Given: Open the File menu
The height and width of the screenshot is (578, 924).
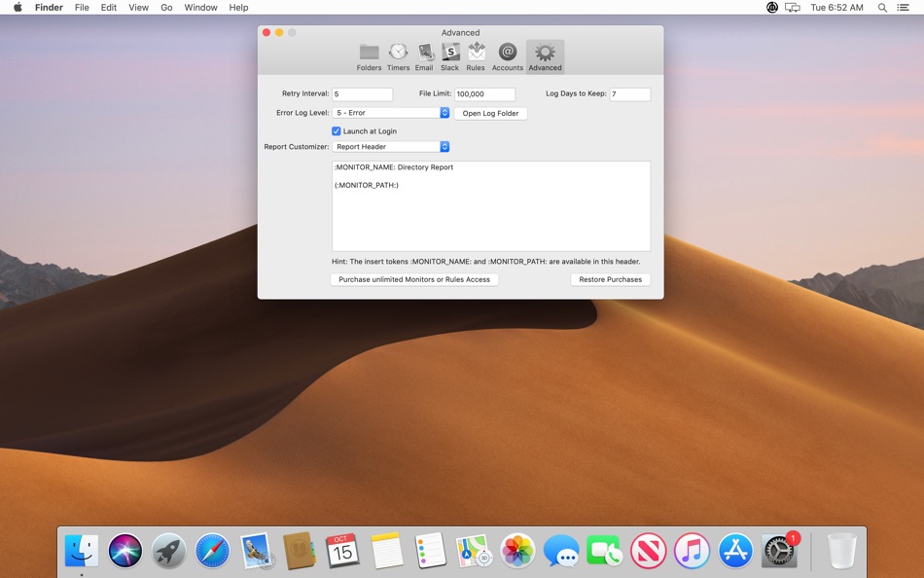Looking at the screenshot, I should 82,8.
